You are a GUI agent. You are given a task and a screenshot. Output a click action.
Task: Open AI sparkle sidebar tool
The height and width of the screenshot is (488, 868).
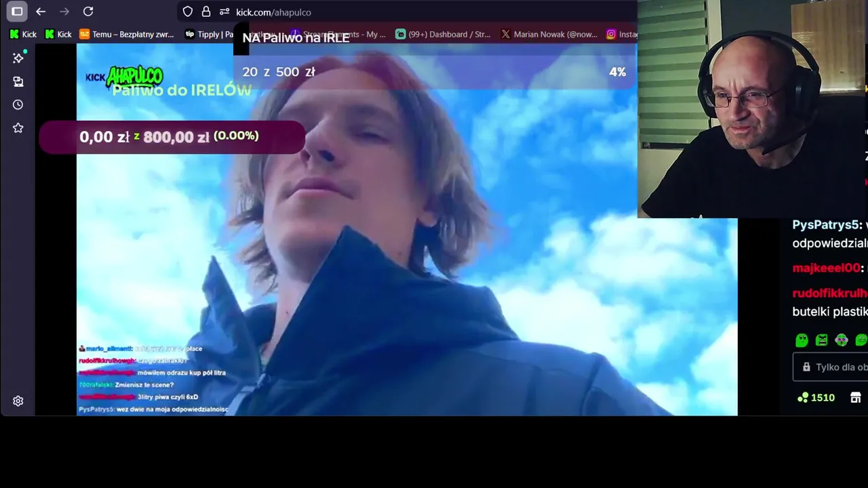[18, 58]
